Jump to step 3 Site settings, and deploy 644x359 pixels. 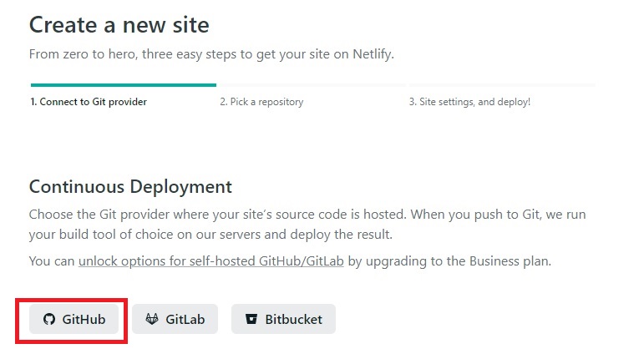pos(469,102)
